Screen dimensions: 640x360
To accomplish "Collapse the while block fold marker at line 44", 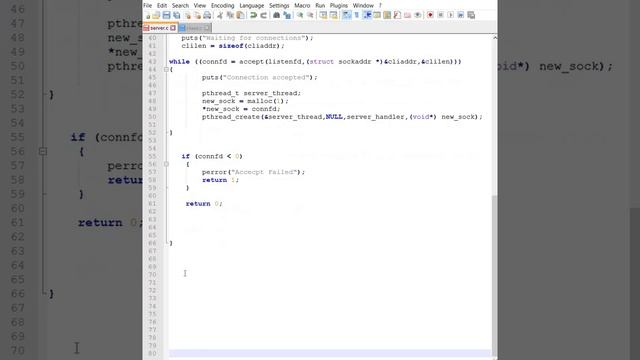I will pos(166,70).
